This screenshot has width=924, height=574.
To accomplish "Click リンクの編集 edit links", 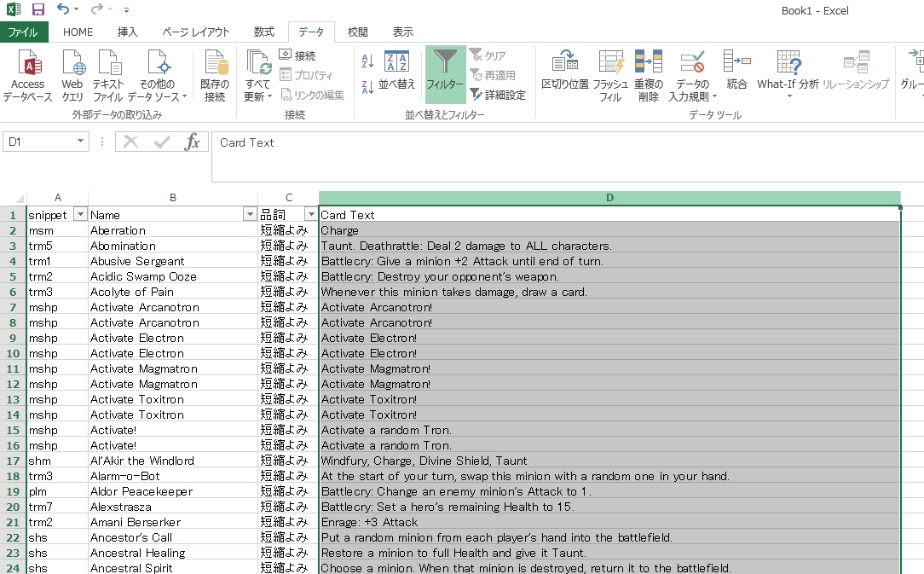I will click(x=312, y=95).
